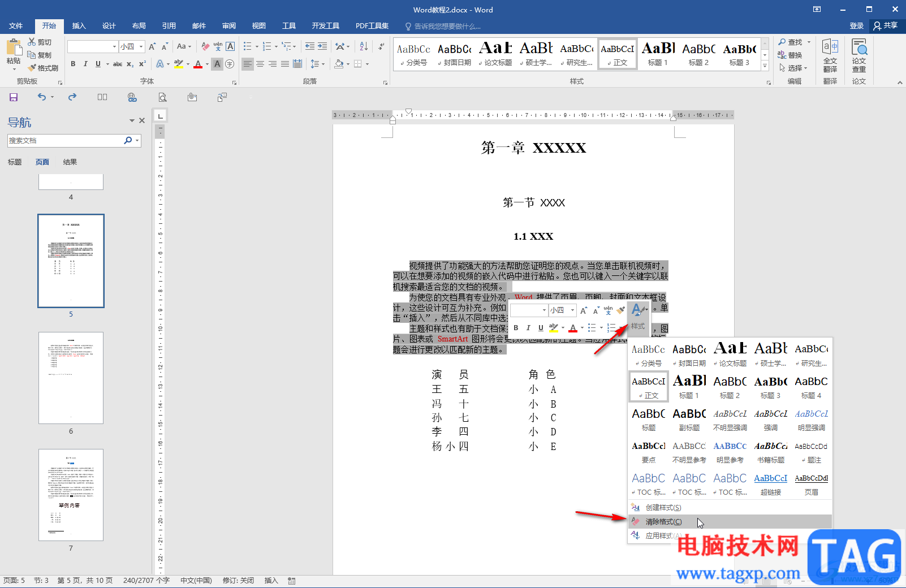Toggle Character Shading (gray A)
The height and width of the screenshot is (588, 906).
tap(217, 64)
